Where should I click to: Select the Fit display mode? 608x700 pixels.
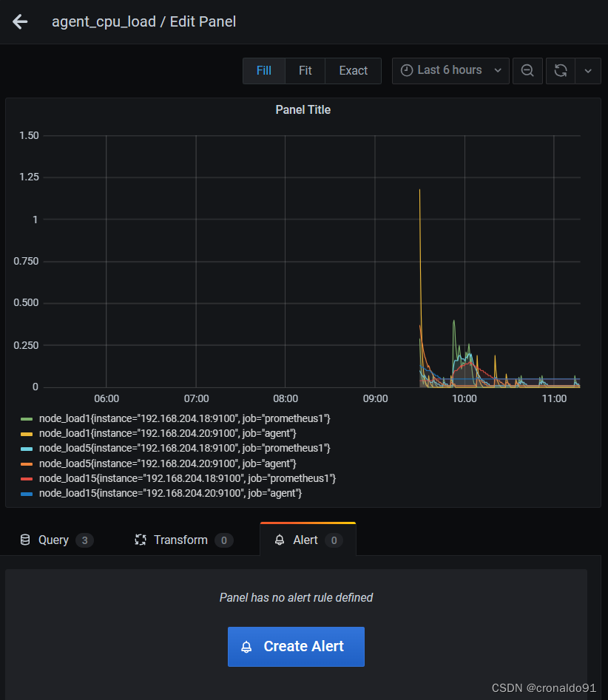click(x=305, y=70)
